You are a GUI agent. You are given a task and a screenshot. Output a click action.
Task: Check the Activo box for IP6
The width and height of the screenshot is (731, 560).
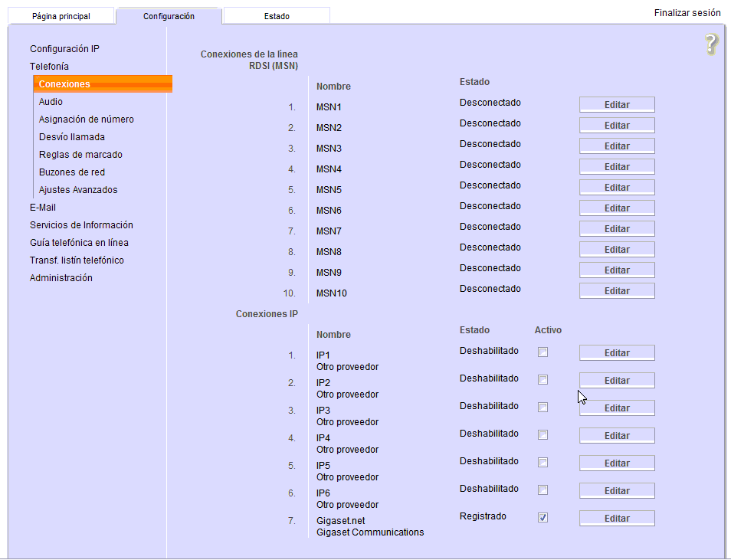click(543, 490)
